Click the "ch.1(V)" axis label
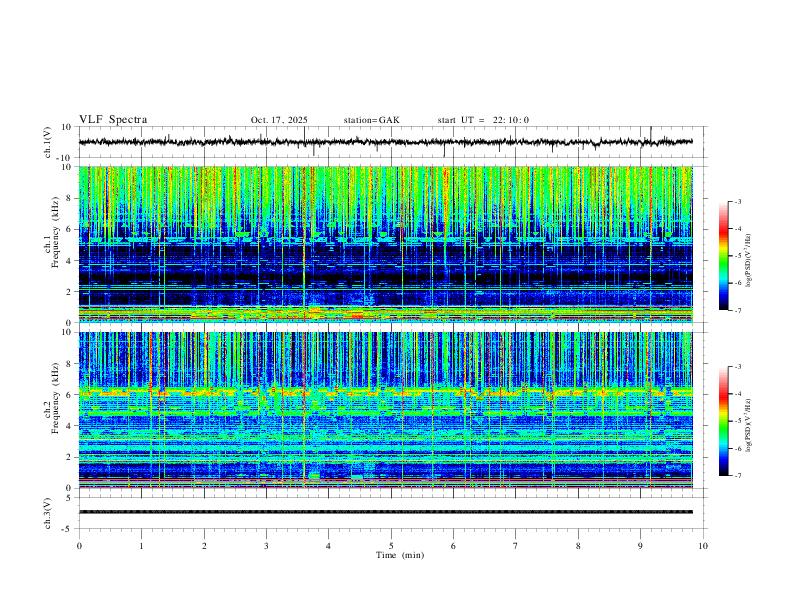The width and height of the screenshot is (792, 612). click(x=48, y=142)
